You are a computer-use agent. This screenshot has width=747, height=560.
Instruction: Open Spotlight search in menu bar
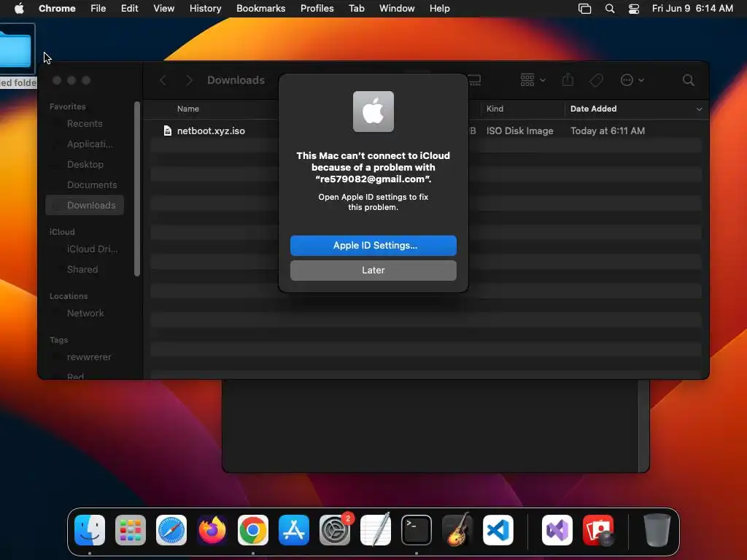(610, 9)
